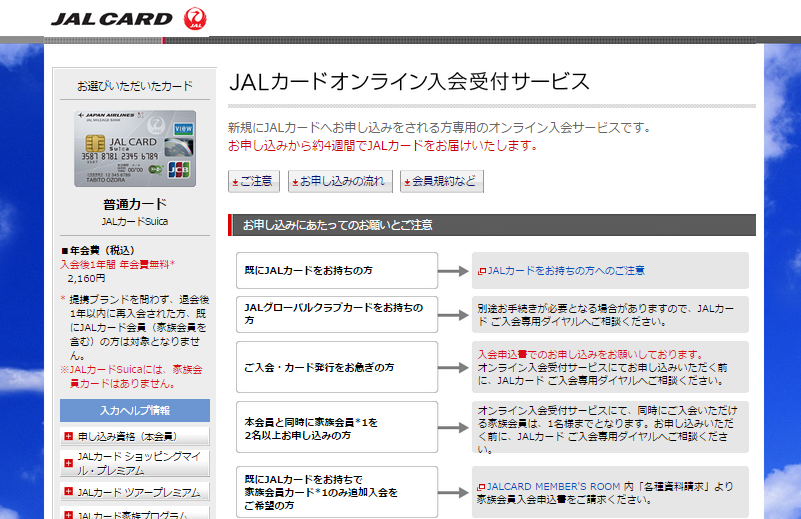Click red plus icon beside ショッピングマイル・プレミアム
The image size is (801, 519).
coord(68,463)
